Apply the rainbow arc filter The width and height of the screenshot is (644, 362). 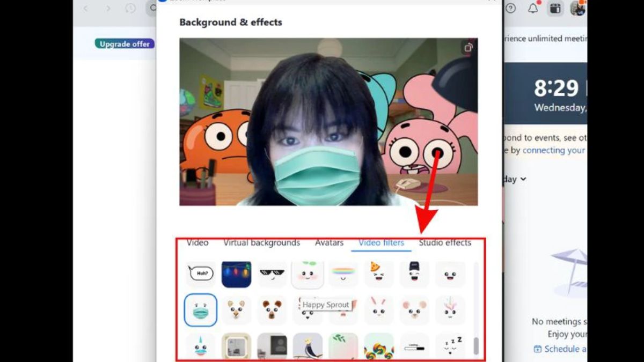coord(343,273)
